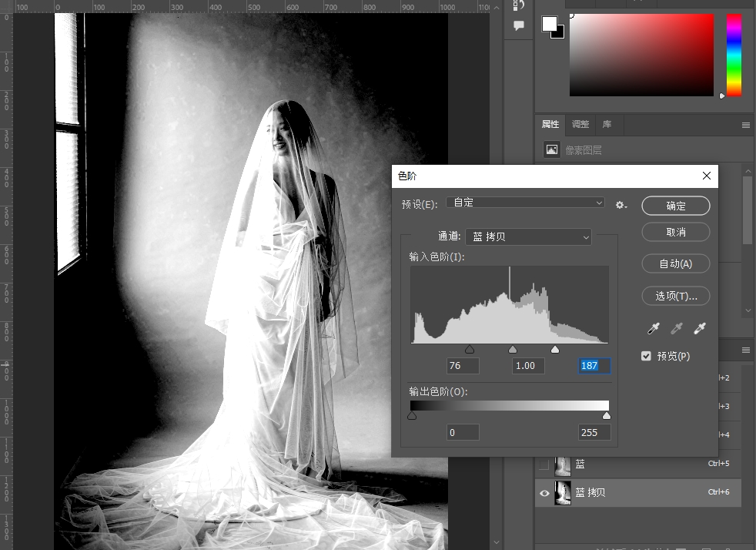
Task: Open the 属性 panel flyout menu icon
Action: (x=746, y=125)
